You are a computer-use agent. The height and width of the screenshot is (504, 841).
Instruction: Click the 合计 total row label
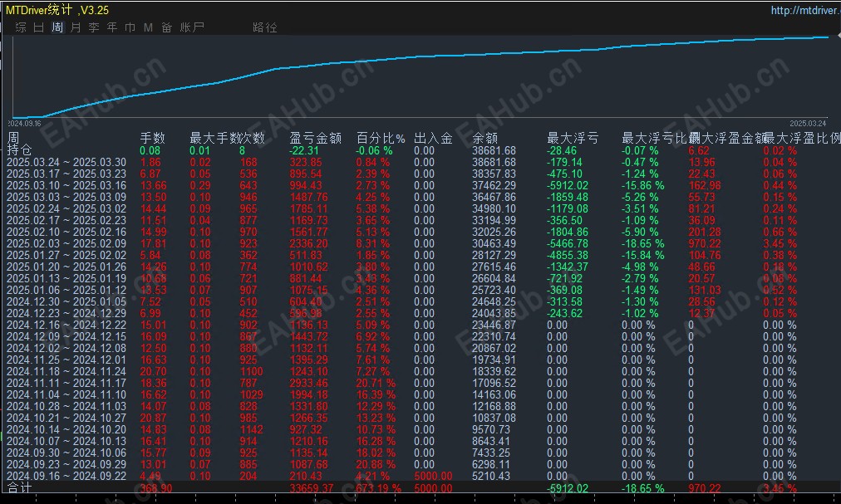point(19,488)
